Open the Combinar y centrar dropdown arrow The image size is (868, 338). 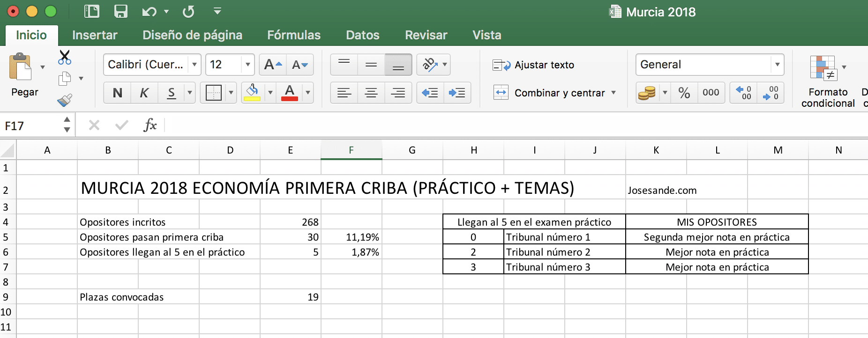click(614, 93)
